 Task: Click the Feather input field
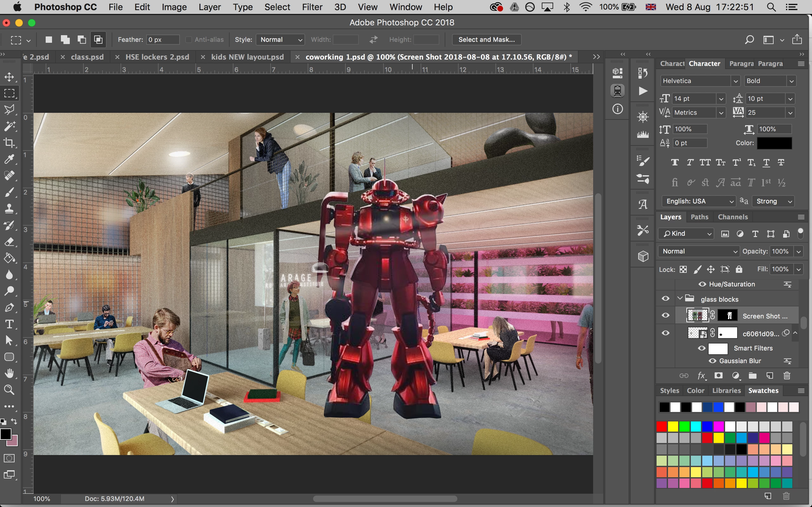(163, 40)
